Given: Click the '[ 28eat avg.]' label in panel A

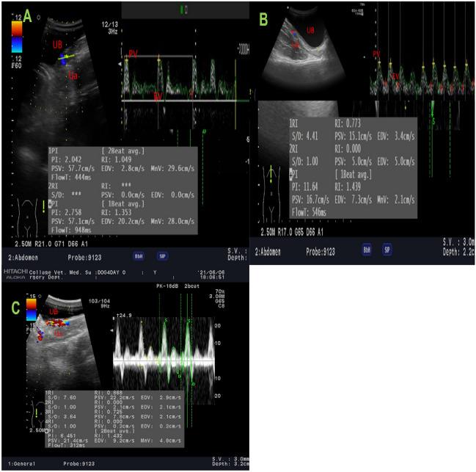Looking at the screenshot, I should pyautogui.click(x=123, y=150).
